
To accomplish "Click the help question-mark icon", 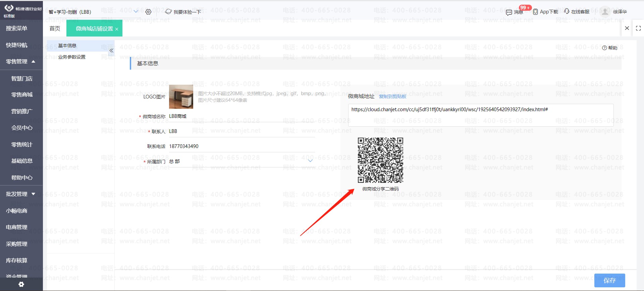I will pyautogui.click(x=604, y=48).
